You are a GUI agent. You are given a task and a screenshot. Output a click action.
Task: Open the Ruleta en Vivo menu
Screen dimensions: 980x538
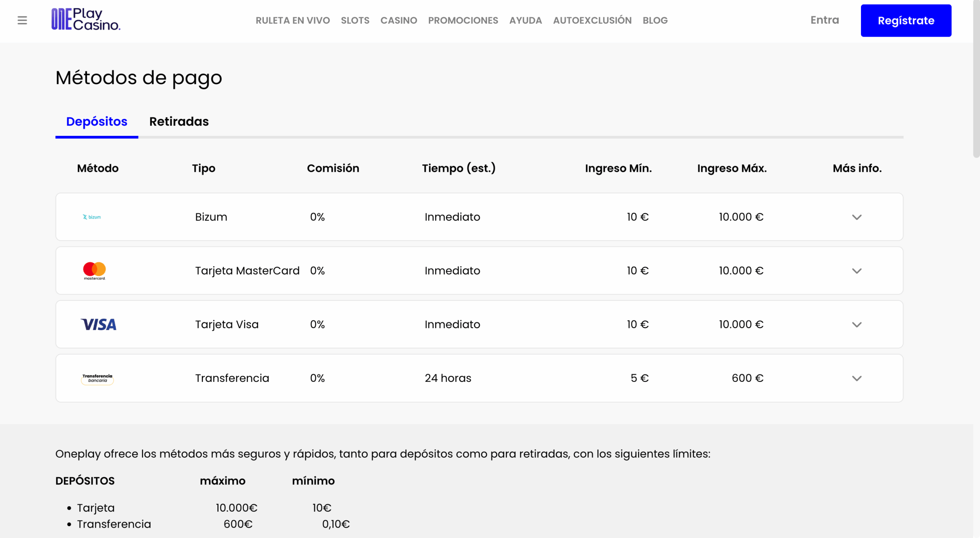[292, 20]
